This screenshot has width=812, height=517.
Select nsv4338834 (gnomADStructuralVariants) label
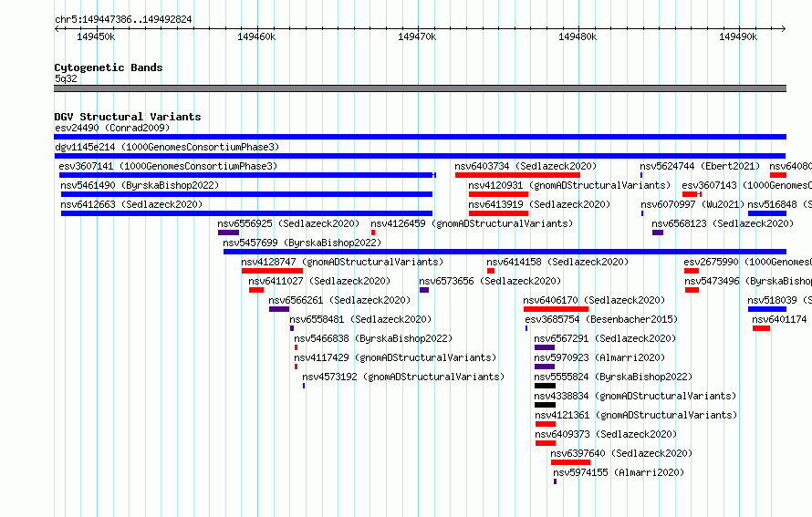(635, 396)
